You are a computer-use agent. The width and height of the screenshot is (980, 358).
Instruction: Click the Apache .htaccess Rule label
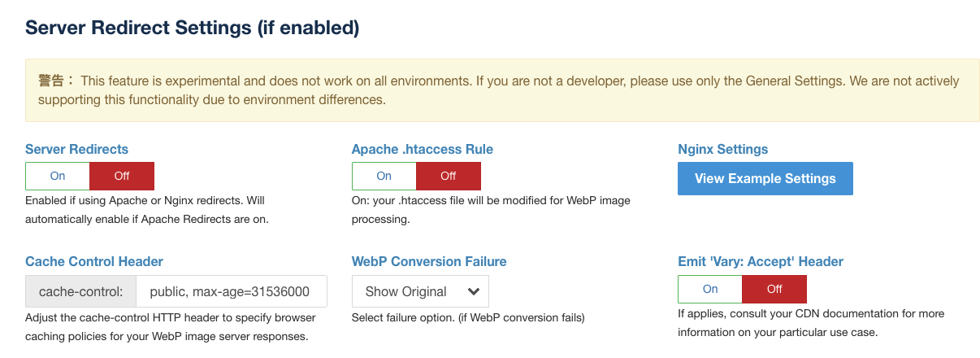pos(423,150)
